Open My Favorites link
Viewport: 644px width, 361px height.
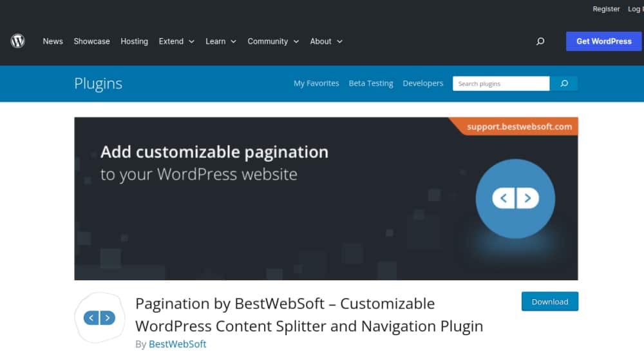pyautogui.click(x=316, y=83)
